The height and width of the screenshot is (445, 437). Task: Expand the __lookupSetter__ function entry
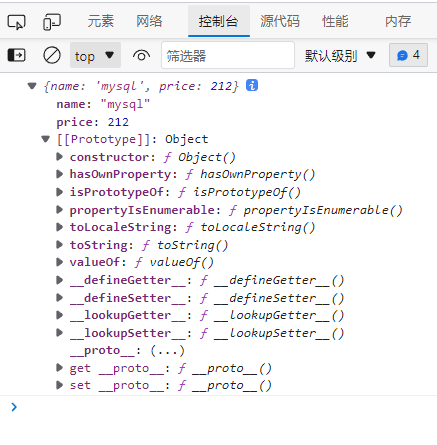pyautogui.click(x=60, y=333)
